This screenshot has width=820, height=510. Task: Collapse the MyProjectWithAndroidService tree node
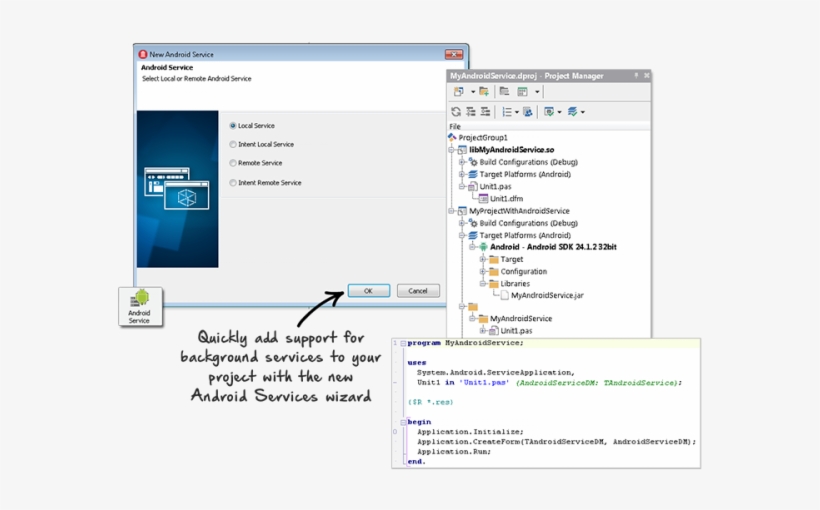point(451,211)
